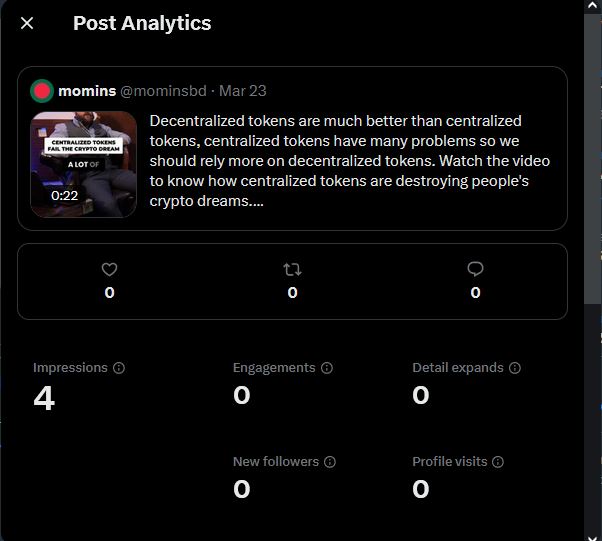Screen dimensions: 602x541
Task: Click the Impressions count of 4
Action: point(44,398)
